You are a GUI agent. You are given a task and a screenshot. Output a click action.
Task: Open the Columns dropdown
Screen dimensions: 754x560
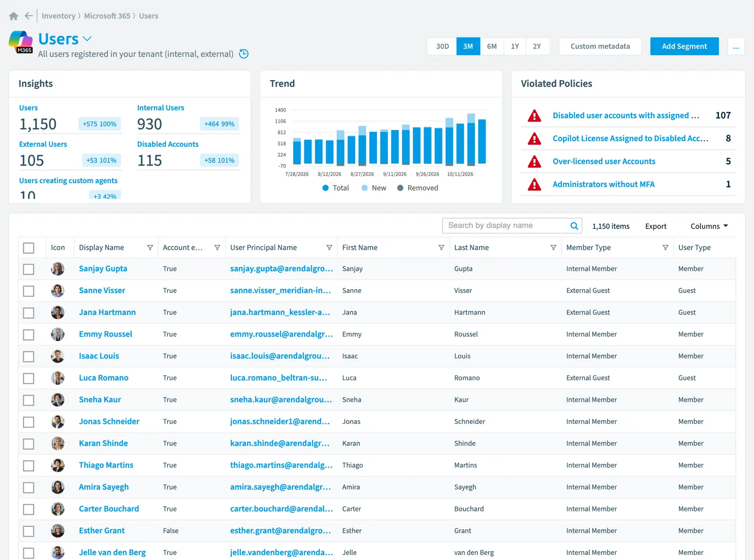point(709,226)
